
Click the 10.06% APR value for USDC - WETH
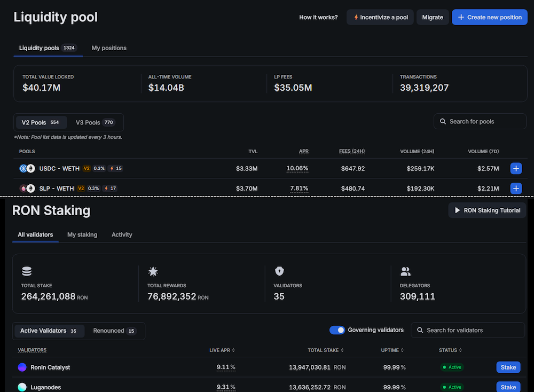(x=297, y=168)
